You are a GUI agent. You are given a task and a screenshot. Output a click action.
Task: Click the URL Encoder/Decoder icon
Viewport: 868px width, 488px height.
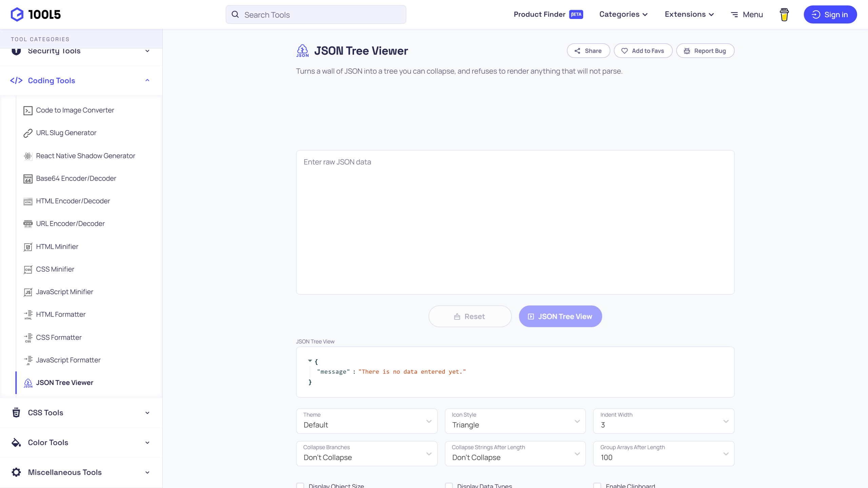click(x=28, y=224)
